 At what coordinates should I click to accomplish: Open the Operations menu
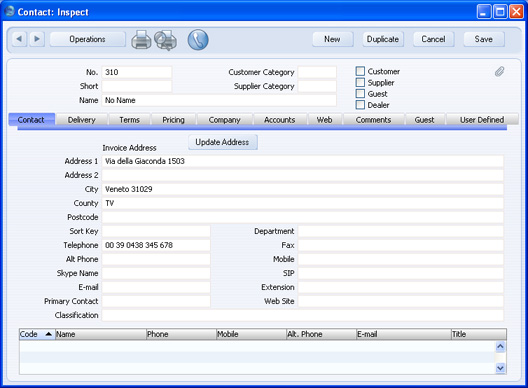tap(88, 39)
